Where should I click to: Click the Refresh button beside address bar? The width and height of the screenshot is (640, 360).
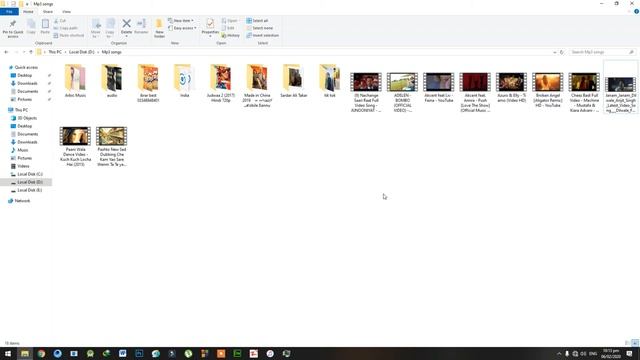coord(562,52)
